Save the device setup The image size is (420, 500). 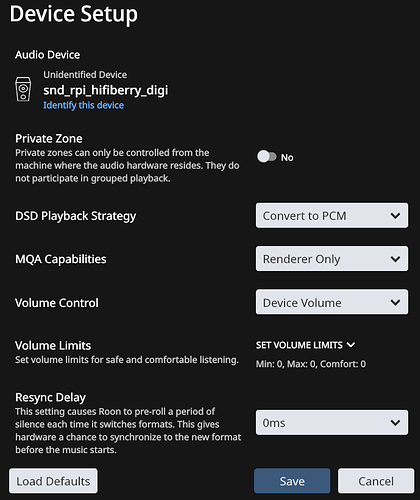click(292, 481)
